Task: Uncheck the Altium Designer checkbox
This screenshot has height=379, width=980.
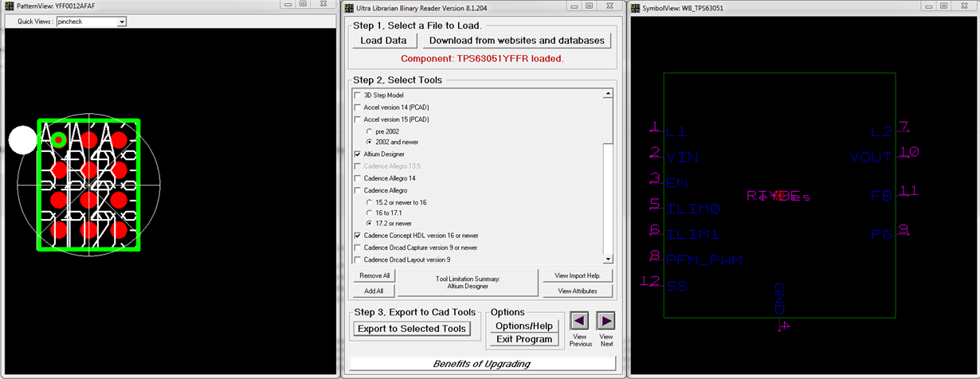Action: (357, 154)
